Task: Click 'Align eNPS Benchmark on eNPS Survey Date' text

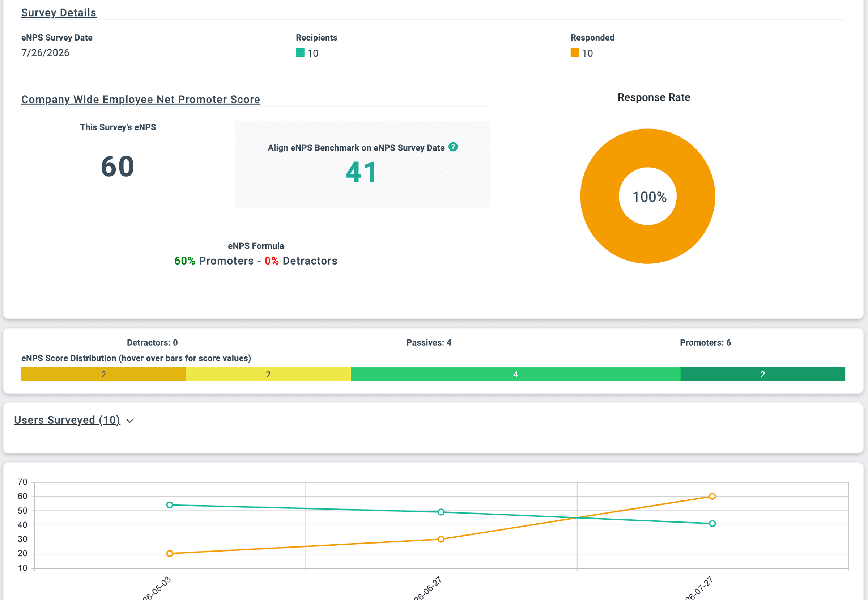Action: pyautogui.click(x=356, y=148)
